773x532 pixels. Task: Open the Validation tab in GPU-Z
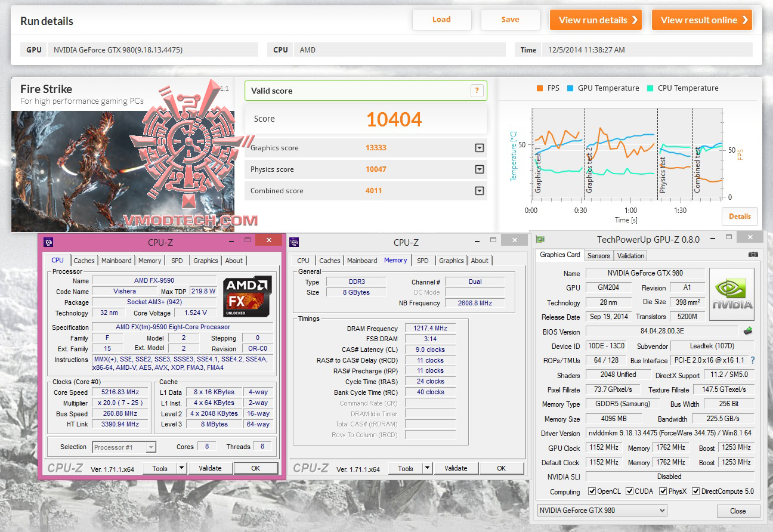coord(630,256)
